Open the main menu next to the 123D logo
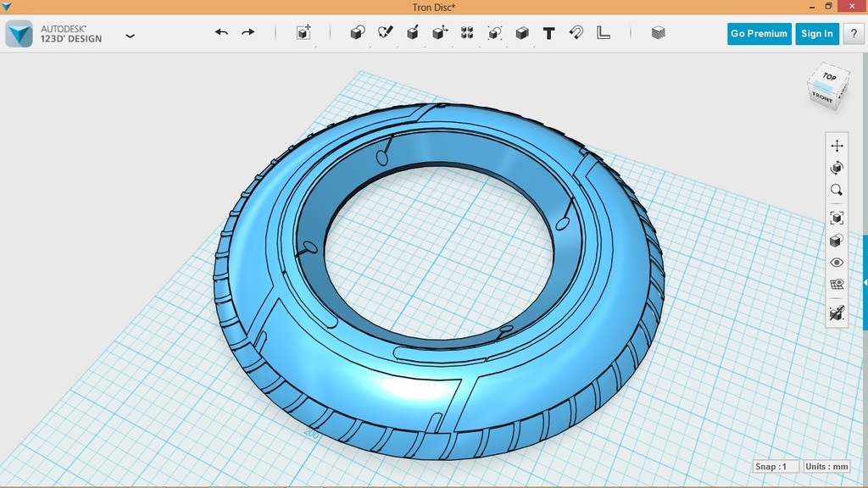868x488 pixels. (x=131, y=36)
